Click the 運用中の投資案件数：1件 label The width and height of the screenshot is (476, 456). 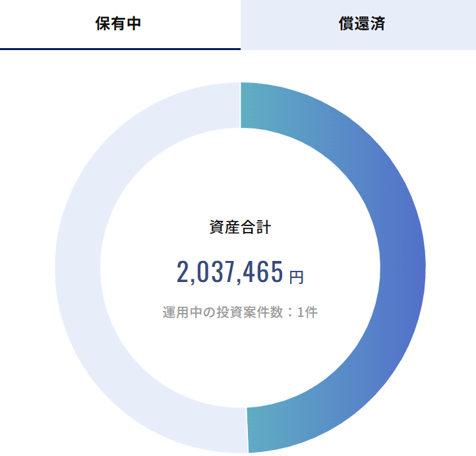tap(240, 312)
